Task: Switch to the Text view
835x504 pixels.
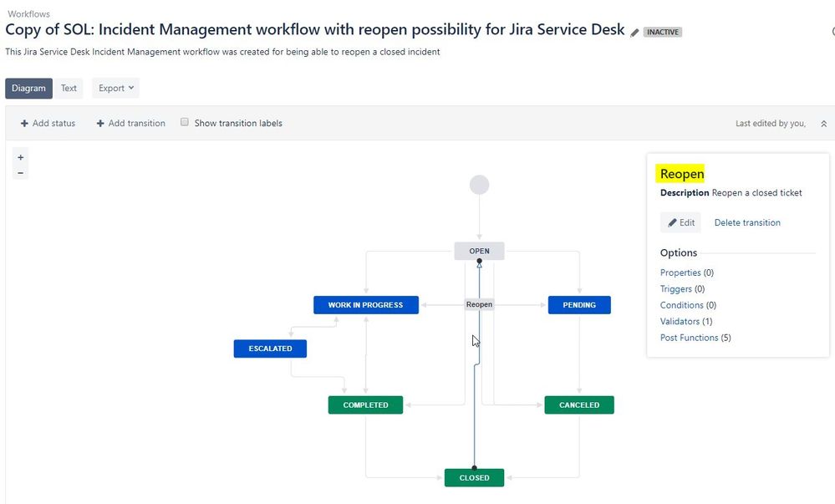Action: (69, 88)
